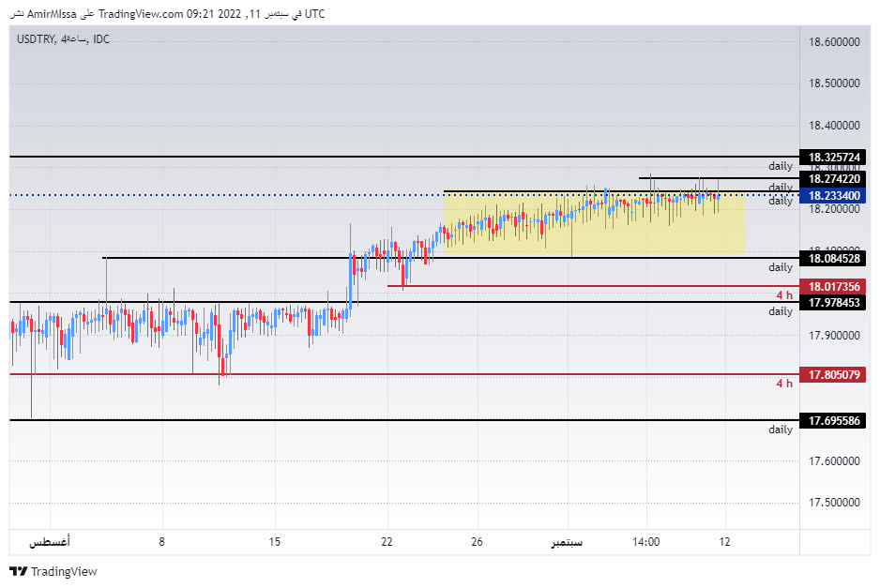Click the 18.500000 price axis label
Image resolution: width=880 pixels, height=588 pixels.
[834, 83]
